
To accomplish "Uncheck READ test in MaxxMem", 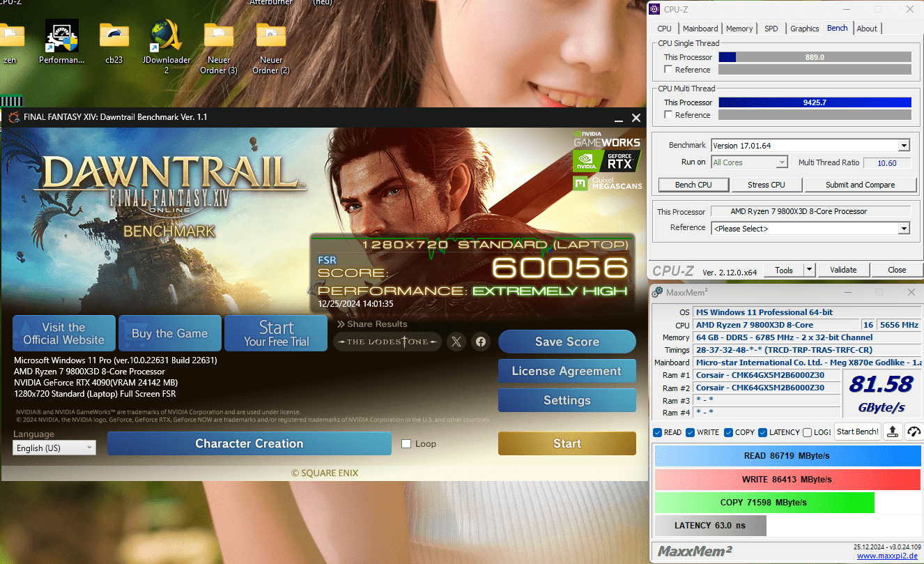I will click(x=657, y=432).
